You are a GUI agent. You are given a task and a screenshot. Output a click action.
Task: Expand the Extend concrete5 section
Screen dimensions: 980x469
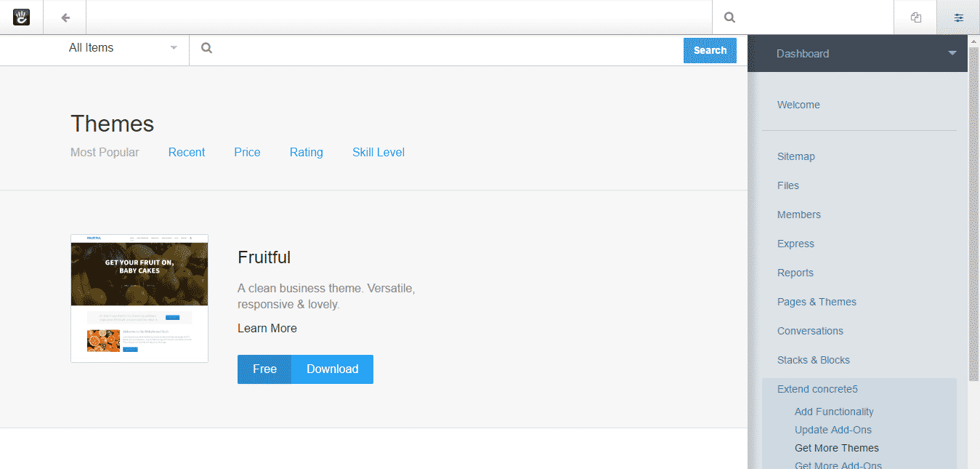(x=817, y=389)
